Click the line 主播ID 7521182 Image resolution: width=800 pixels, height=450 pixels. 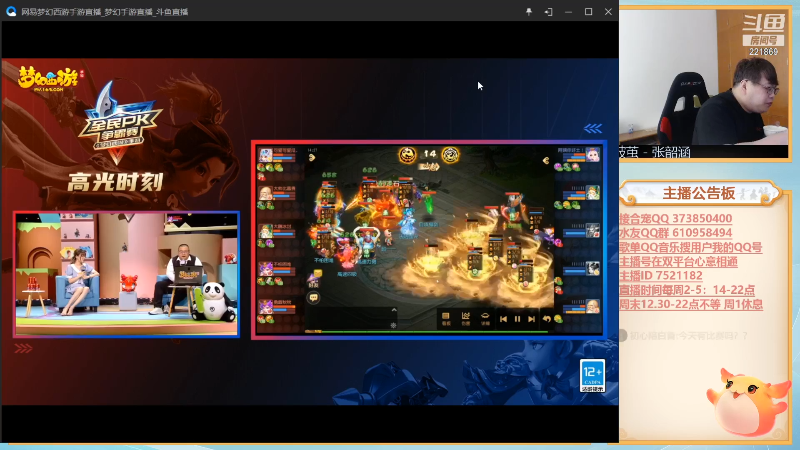tap(661, 276)
